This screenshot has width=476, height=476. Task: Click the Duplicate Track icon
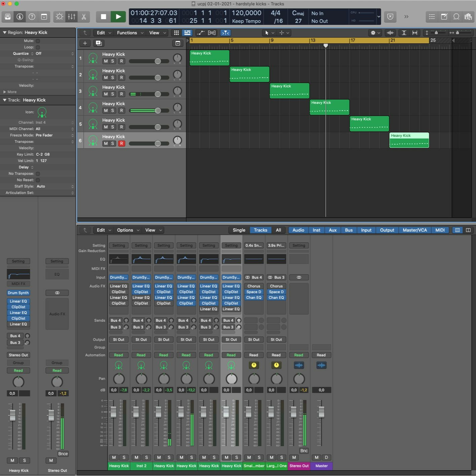99,43
